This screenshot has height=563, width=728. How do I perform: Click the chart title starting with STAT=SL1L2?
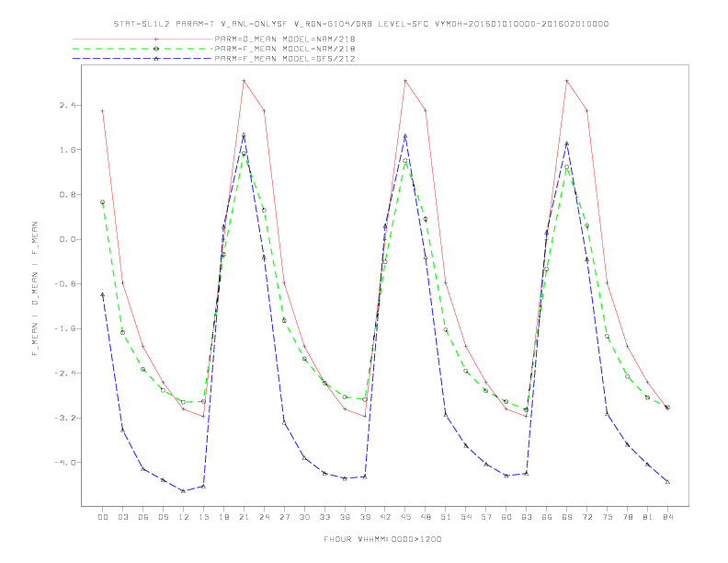(x=361, y=24)
